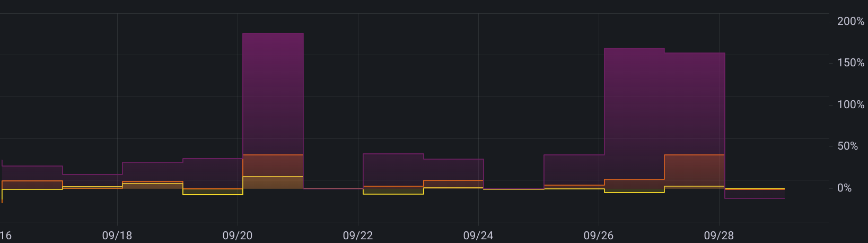Select the 09/18 date label
Viewport: 868px width, 243px height.
tap(117, 236)
